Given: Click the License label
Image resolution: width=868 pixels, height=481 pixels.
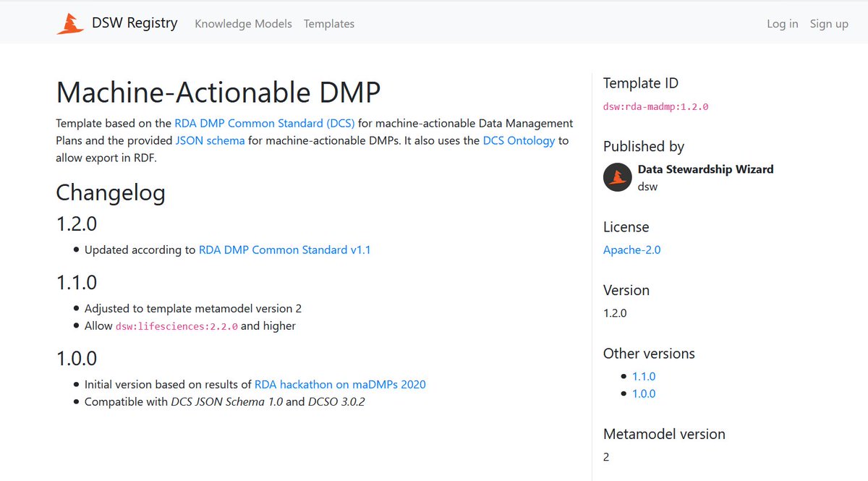Looking at the screenshot, I should (x=626, y=226).
